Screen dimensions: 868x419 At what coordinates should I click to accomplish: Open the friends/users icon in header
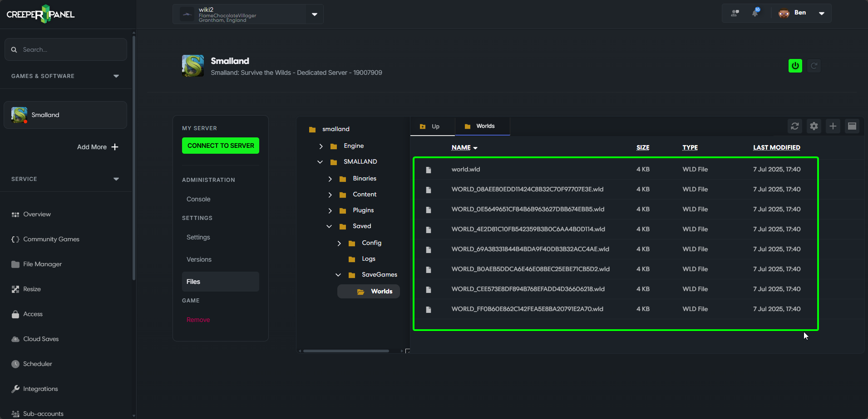tap(735, 13)
